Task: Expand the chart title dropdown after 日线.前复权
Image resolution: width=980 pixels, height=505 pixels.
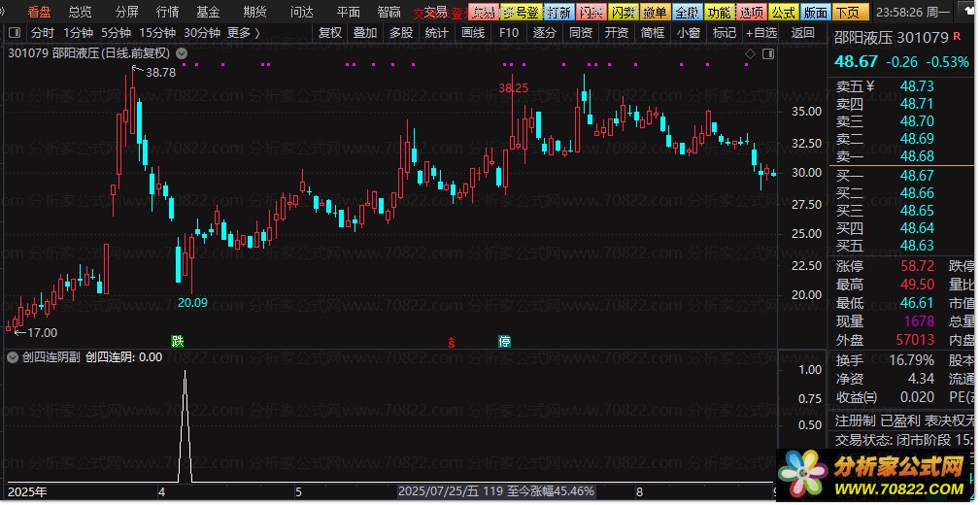Action: point(182,53)
